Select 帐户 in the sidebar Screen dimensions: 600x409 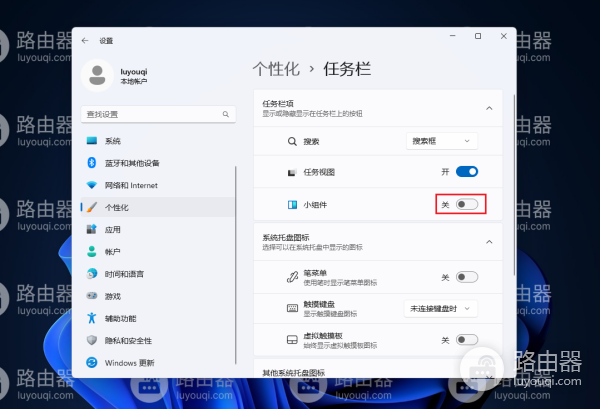tap(158, 252)
